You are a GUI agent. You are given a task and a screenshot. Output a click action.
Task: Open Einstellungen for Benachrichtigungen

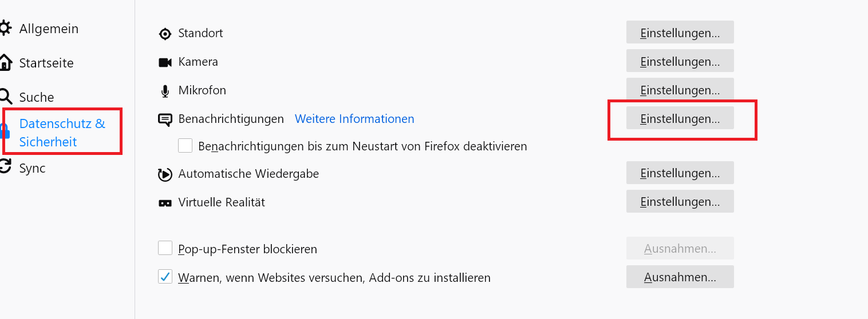(x=680, y=119)
